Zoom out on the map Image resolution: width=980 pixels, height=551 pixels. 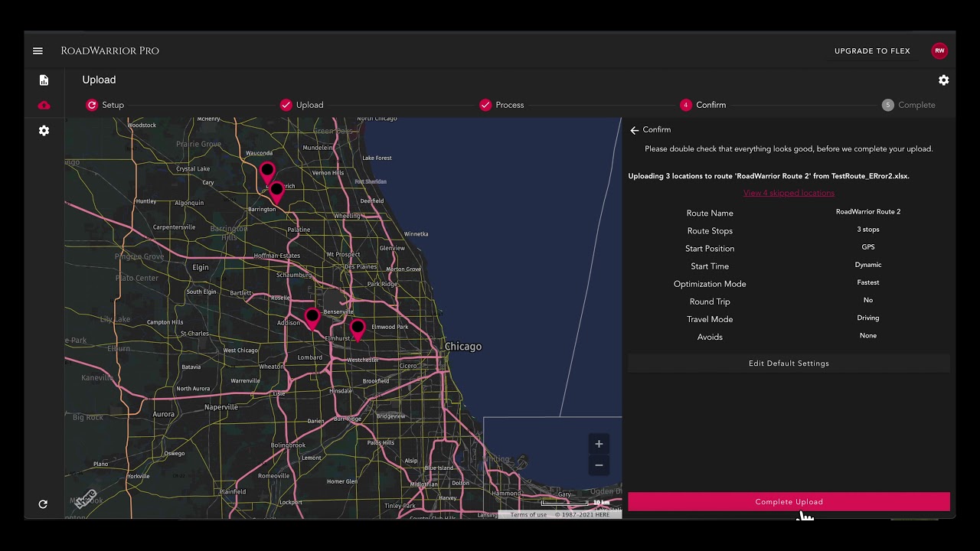tap(599, 465)
